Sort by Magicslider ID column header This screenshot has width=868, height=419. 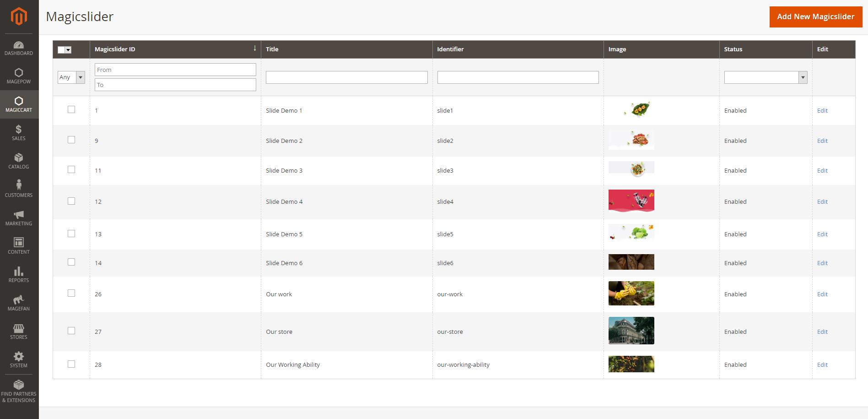tap(115, 49)
